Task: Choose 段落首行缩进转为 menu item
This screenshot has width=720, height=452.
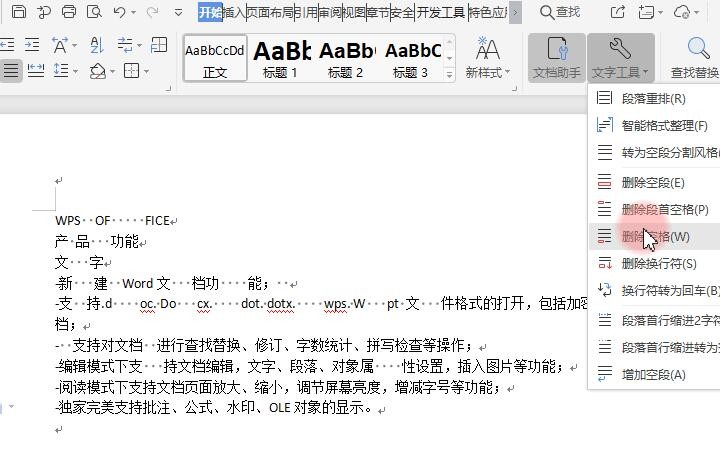Action: [x=654, y=347]
